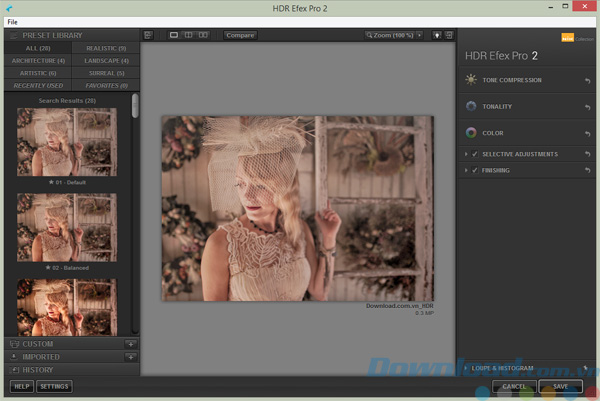Uncheck the Selective Adjustments checkbox

tap(475, 154)
